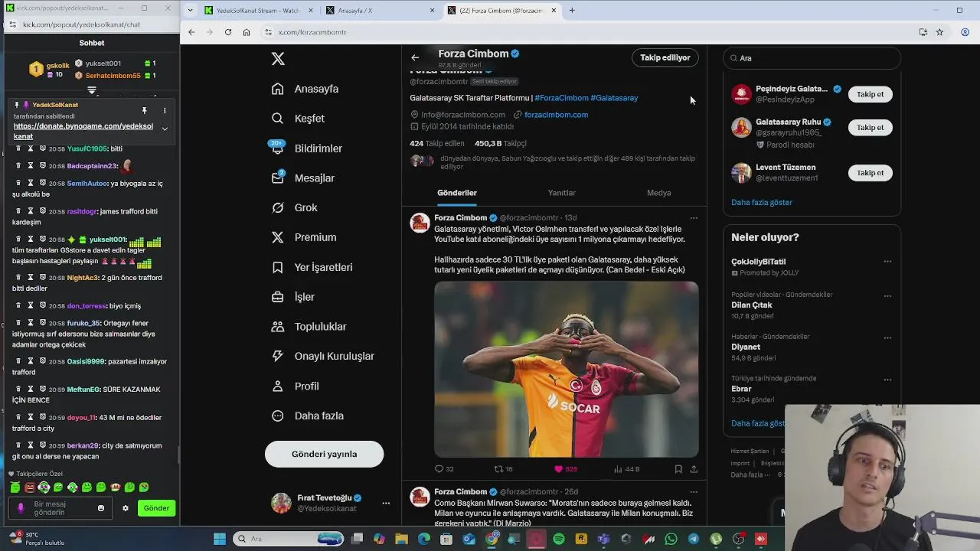Image resolution: width=980 pixels, height=551 pixels.
Task: Open Bildirimler notifications
Action: coord(306,148)
